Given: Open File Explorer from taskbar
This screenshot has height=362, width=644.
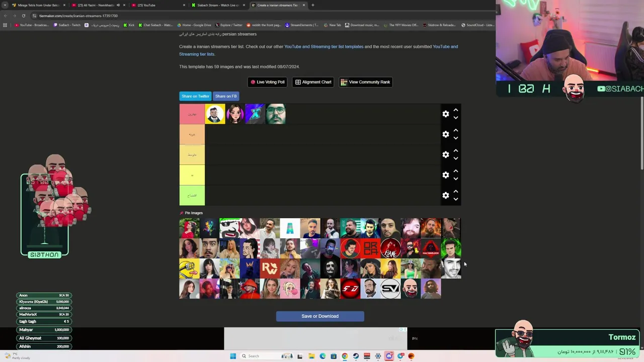Looking at the screenshot, I should 311,356.
